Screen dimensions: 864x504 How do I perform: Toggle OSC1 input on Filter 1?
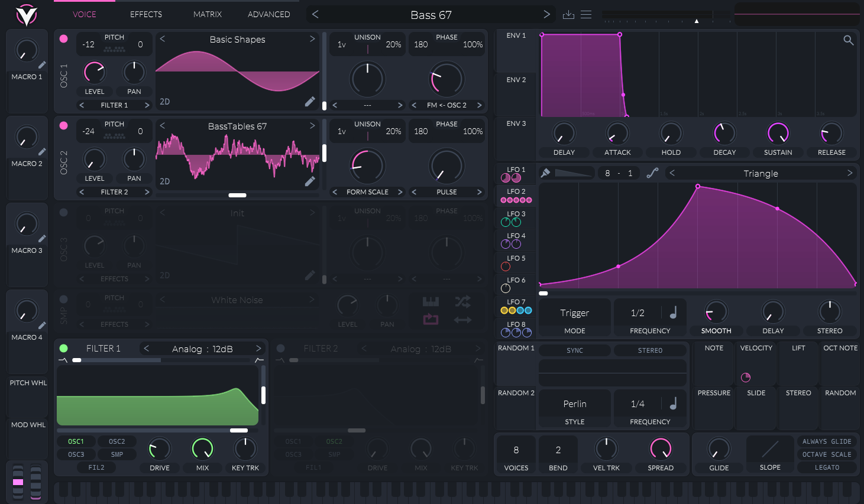[x=76, y=441]
